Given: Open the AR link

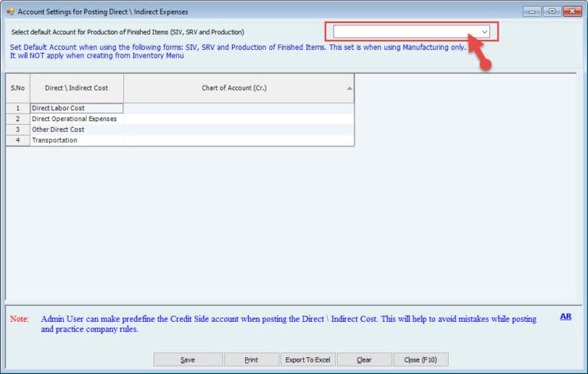Looking at the screenshot, I should pyautogui.click(x=566, y=316).
